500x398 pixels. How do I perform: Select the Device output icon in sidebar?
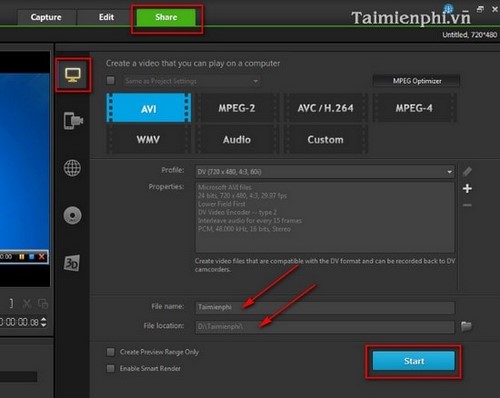73,121
